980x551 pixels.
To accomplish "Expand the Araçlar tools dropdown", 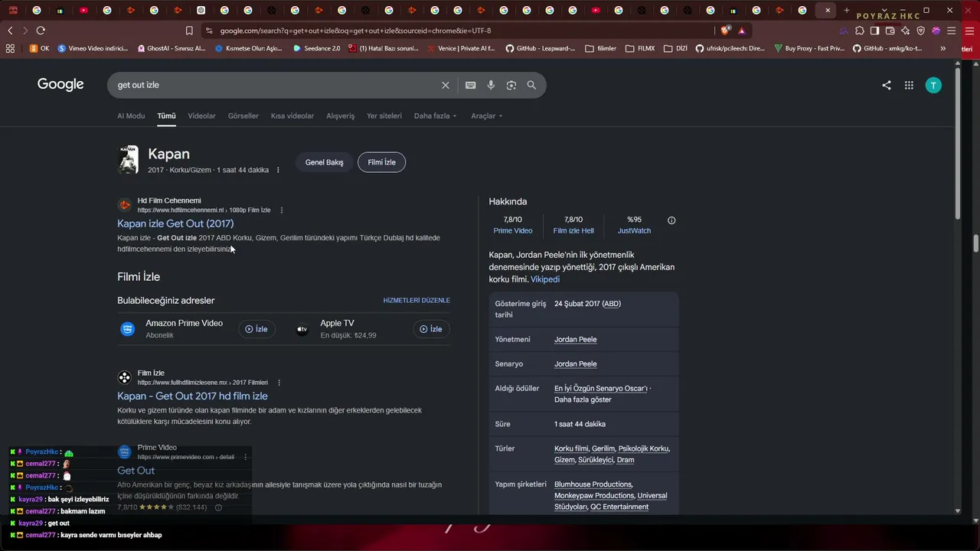I will pyautogui.click(x=487, y=116).
